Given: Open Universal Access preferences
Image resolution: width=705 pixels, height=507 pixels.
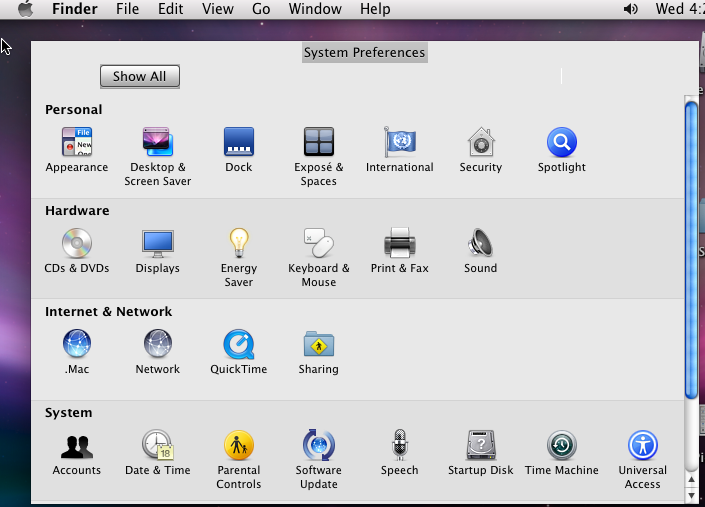Looking at the screenshot, I should [643, 460].
